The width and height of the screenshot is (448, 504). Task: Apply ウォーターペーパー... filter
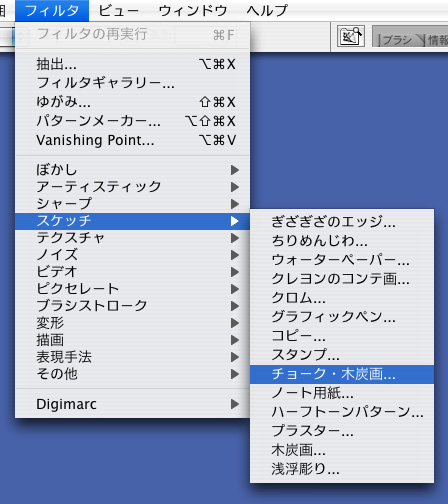[342, 260]
